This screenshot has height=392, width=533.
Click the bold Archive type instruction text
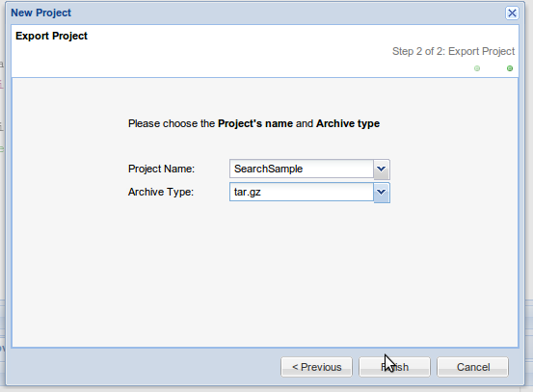tap(348, 123)
